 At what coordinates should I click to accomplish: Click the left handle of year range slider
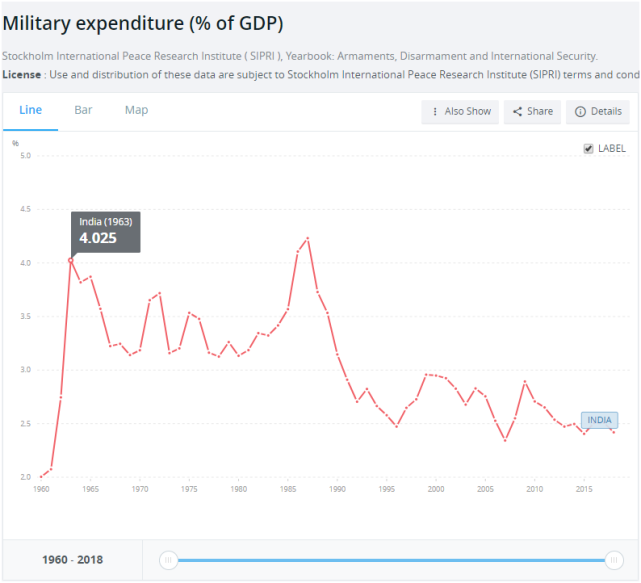coord(168,560)
